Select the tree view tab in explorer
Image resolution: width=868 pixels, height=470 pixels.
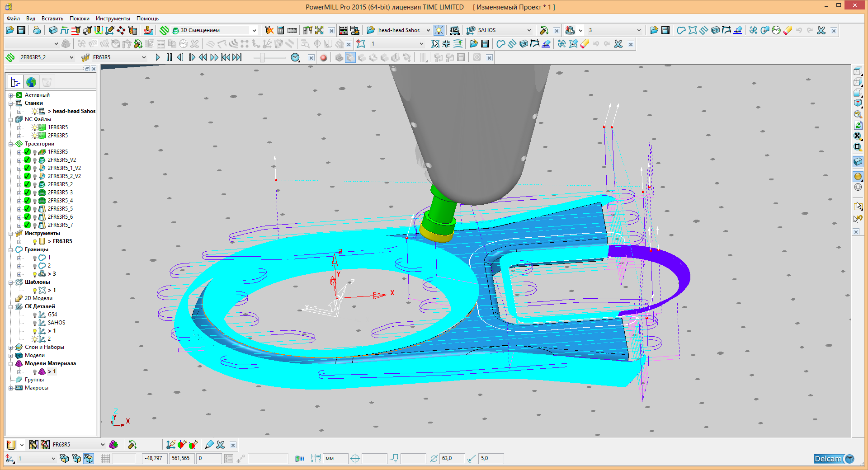pos(15,82)
